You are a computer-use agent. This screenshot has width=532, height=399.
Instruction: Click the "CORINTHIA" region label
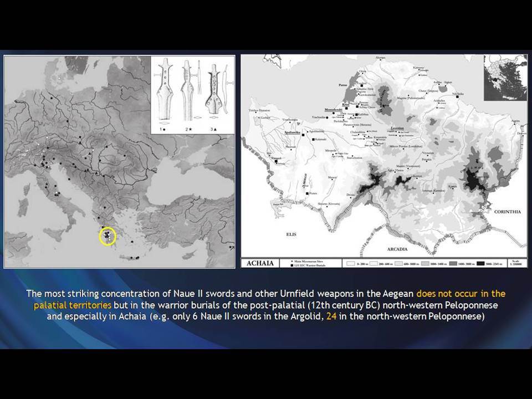click(507, 212)
